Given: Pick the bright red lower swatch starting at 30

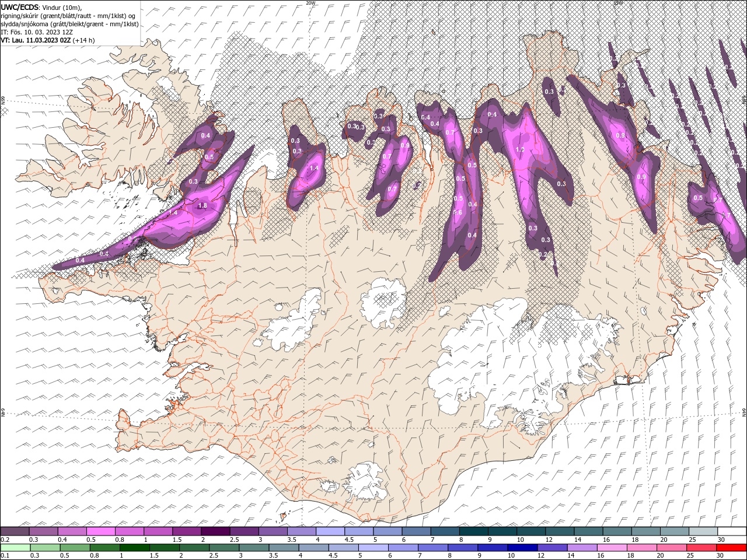Looking at the screenshot, I should pos(731,548).
